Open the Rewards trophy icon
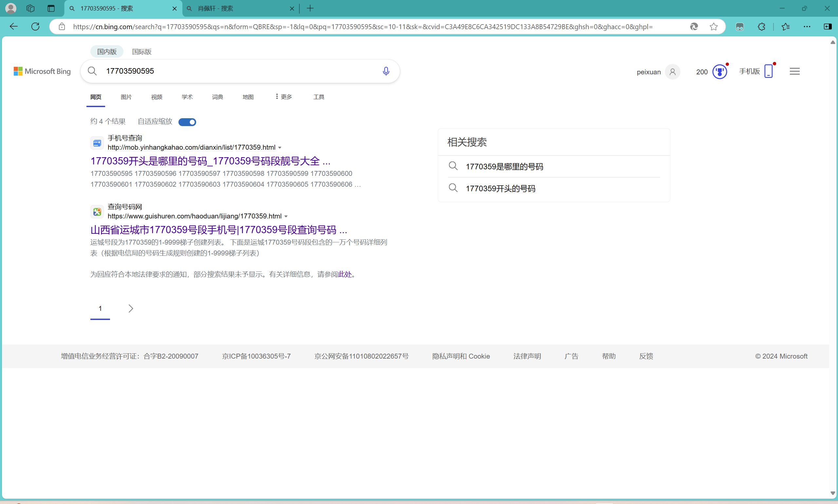The height and width of the screenshot is (504, 838). pyautogui.click(x=719, y=72)
